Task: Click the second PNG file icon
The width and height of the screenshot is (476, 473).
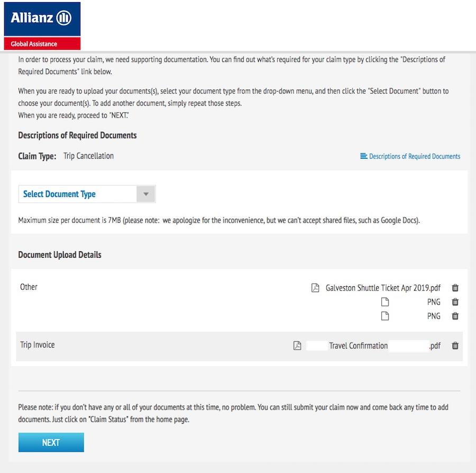Action: point(385,316)
